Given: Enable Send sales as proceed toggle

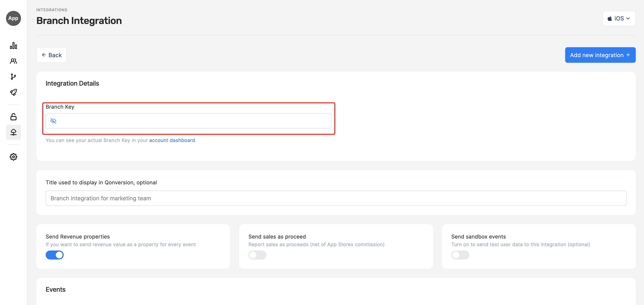Looking at the screenshot, I should click(x=257, y=255).
